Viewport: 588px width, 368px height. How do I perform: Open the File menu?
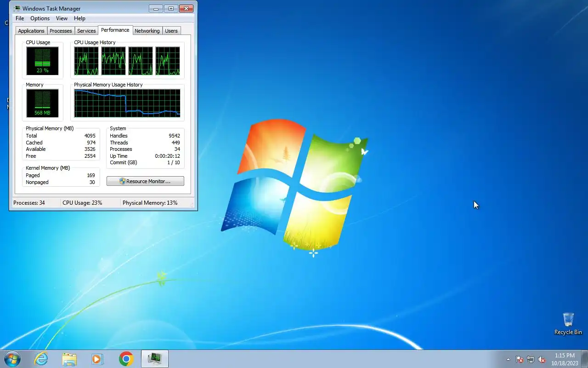click(x=20, y=18)
